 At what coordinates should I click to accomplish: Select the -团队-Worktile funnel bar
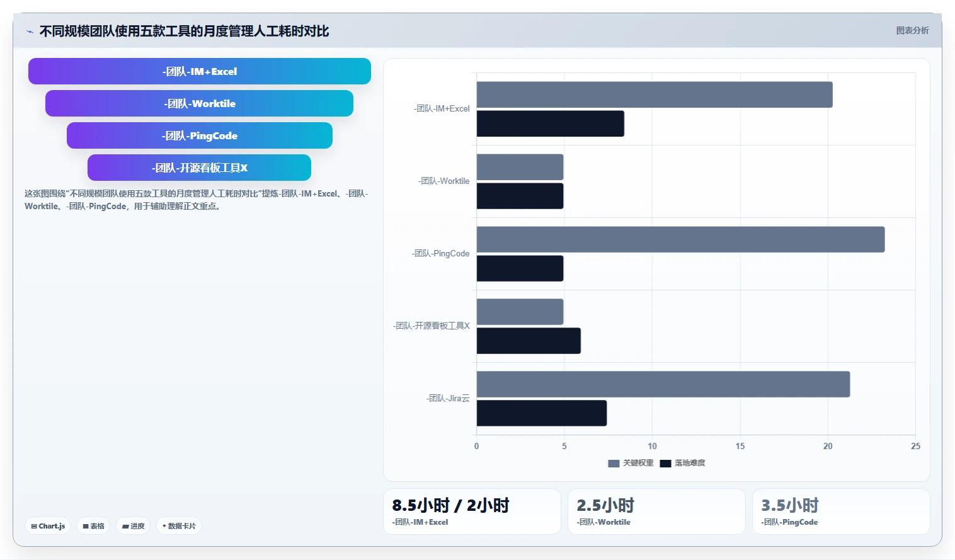pyautogui.click(x=199, y=103)
